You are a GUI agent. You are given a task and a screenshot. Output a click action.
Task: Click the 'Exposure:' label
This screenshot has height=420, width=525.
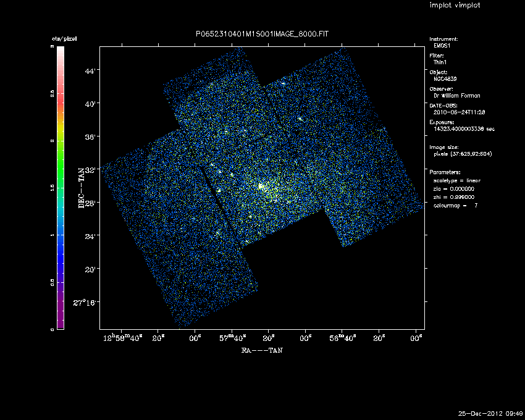[x=442, y=122]
